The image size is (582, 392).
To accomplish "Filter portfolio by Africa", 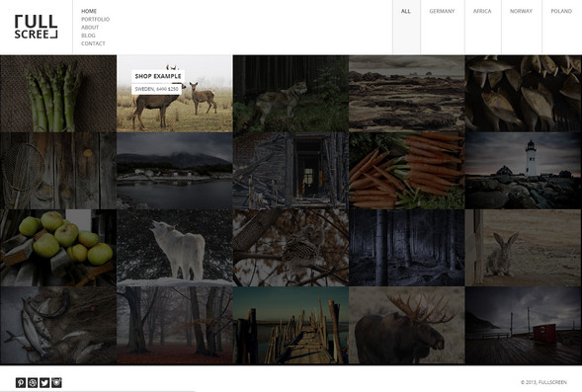I will click(x=482, y=11).
